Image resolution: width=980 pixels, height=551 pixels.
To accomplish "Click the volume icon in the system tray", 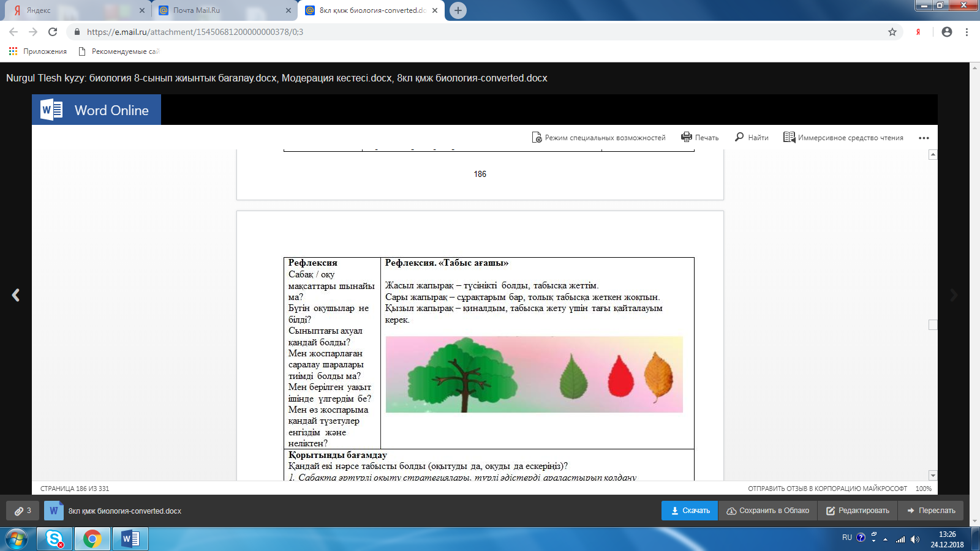I will 915,539.
